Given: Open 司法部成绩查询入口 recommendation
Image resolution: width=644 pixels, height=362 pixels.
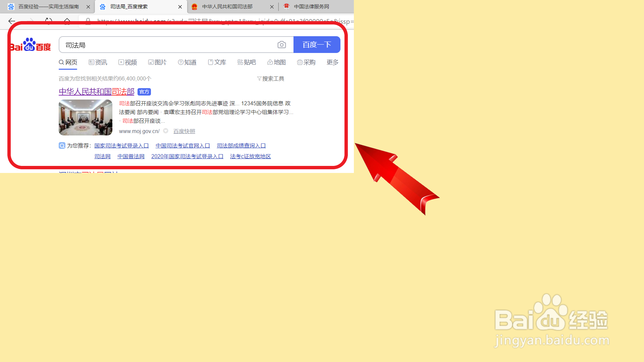Looking at the screenshot, I should tap(241, 146).
